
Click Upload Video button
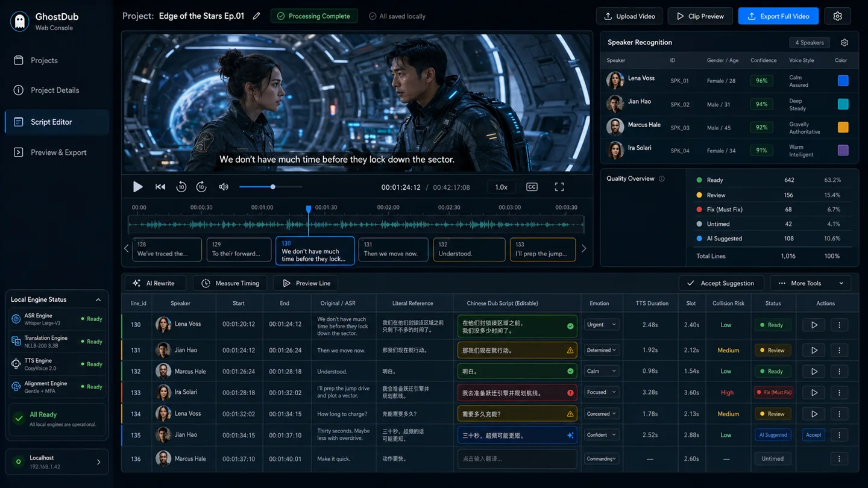629,16
